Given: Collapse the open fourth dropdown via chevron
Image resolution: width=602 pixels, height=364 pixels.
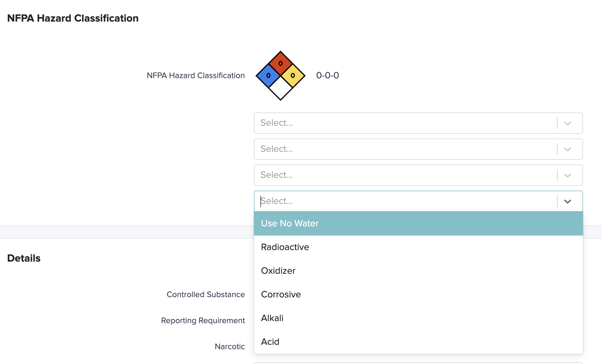Looking at the screenshot, I should click(x=567, y=201).
